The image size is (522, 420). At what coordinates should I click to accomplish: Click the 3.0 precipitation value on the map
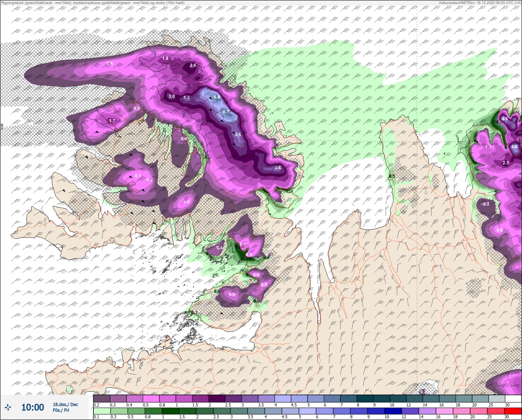coord(172,96)
